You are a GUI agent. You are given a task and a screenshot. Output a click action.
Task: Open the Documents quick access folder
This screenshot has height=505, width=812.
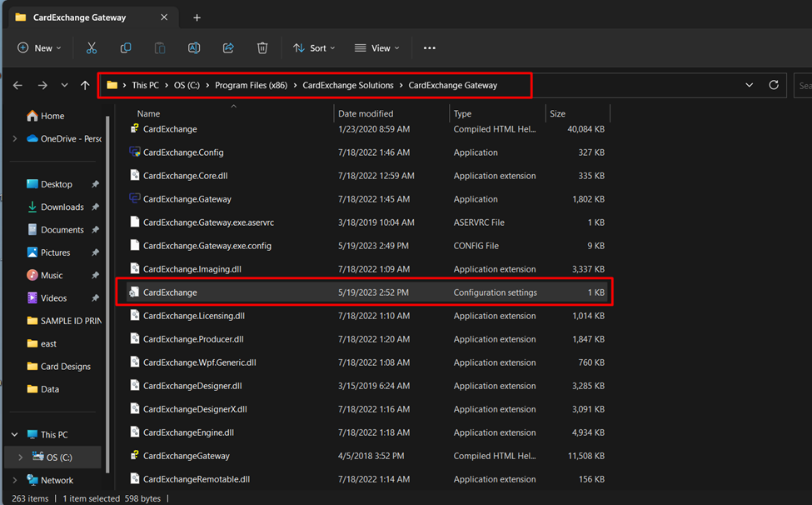pyautogui.click(x=56, y=230)
